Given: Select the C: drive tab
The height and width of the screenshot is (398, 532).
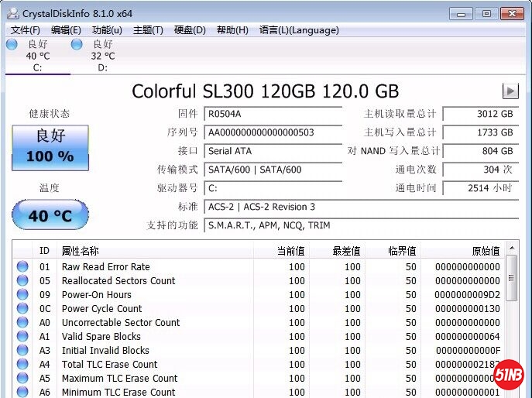Looking at the screenshot, I should 37,56.
